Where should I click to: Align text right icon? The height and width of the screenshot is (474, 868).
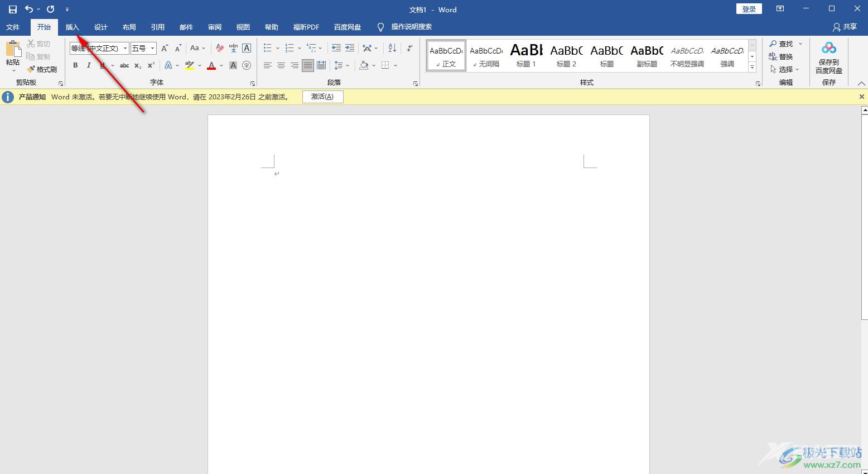(x=295, y=65)
